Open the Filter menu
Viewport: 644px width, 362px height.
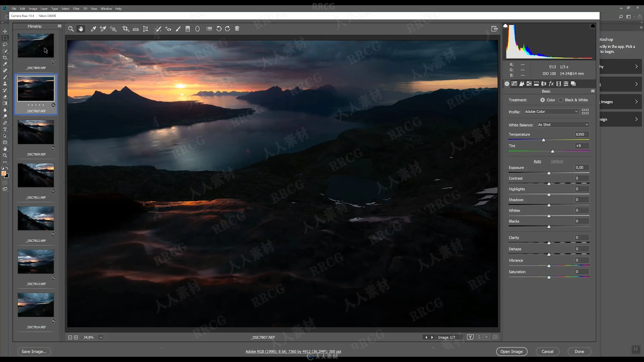76,9
